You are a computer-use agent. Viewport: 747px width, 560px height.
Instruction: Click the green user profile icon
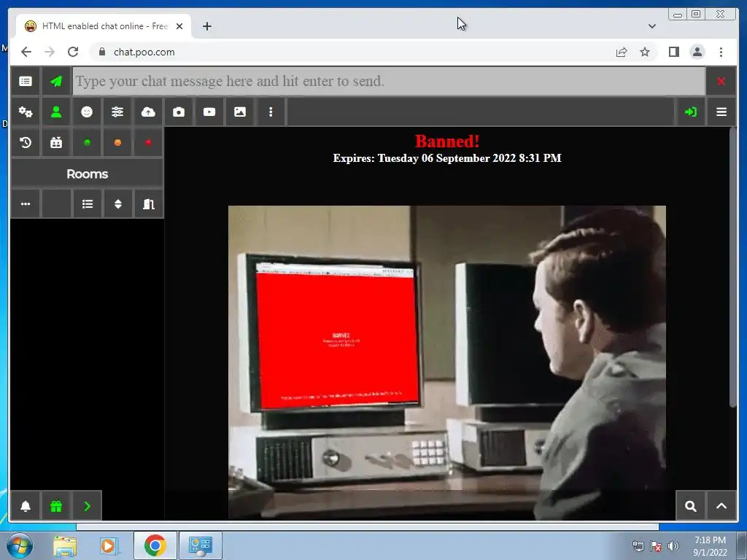pos(56,112)
